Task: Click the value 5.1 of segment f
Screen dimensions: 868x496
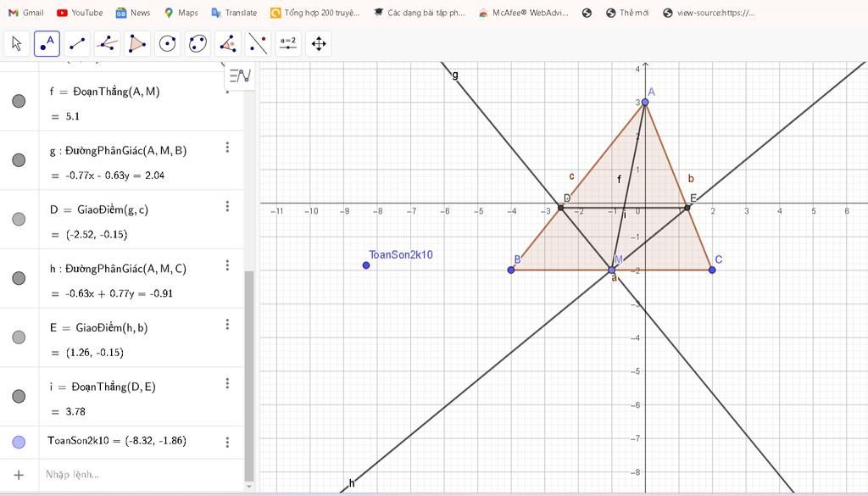Action: click(73, 116)
